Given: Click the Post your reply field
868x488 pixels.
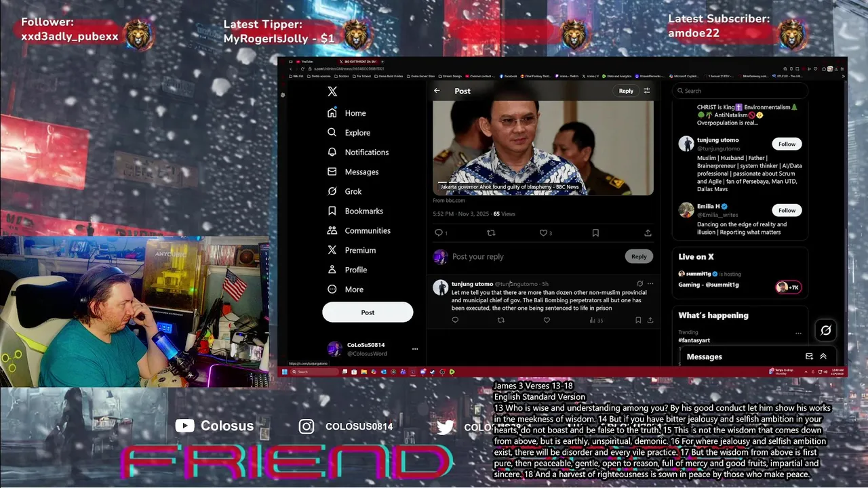Looking at the screenshot, I should tap(536, 257).
